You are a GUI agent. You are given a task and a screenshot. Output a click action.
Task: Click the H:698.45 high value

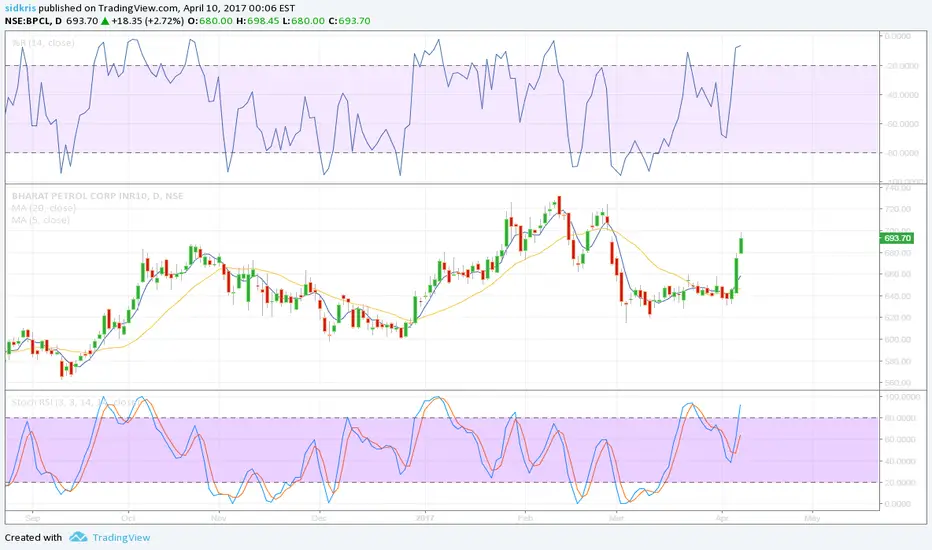257,21
